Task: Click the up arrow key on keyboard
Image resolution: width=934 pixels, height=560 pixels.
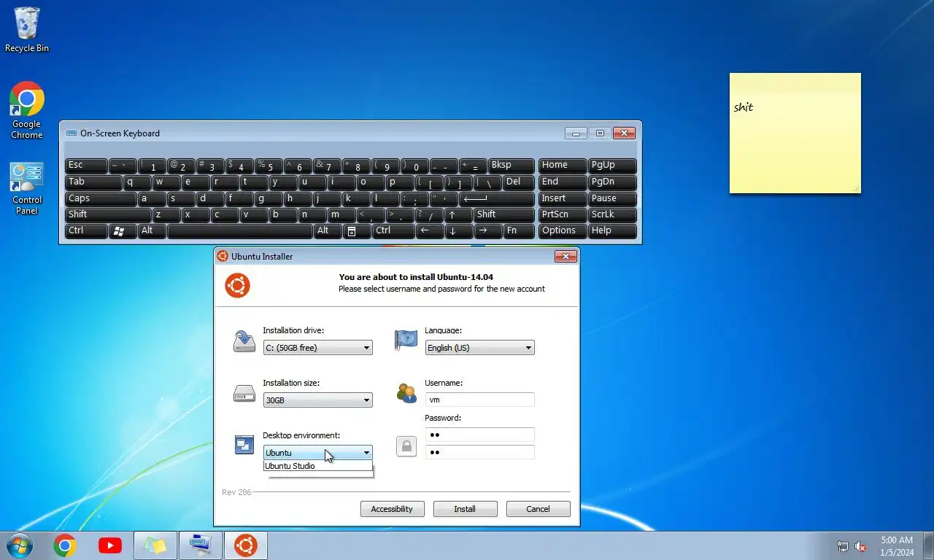Action: pyautogui.click(x=459, y=215)
